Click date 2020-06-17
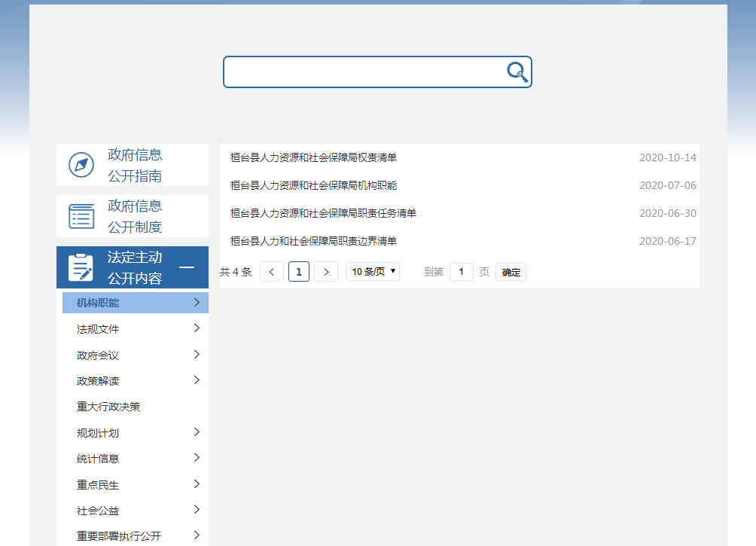Image resolution: width=756 pixels, height=546 pixels. pyautogui.click(x=668, y=241)
